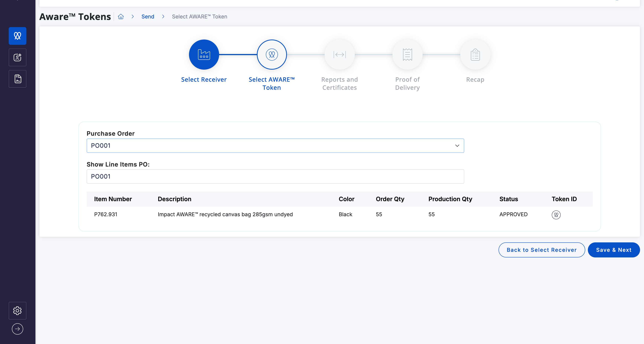Open the Aware Tokens sidebar icon
Screen dimensions: 644x344
coord(18,36)
